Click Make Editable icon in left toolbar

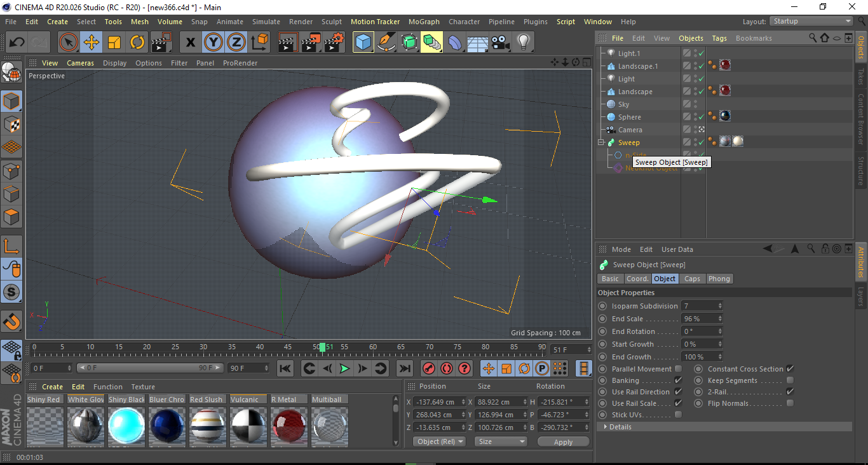11,73
